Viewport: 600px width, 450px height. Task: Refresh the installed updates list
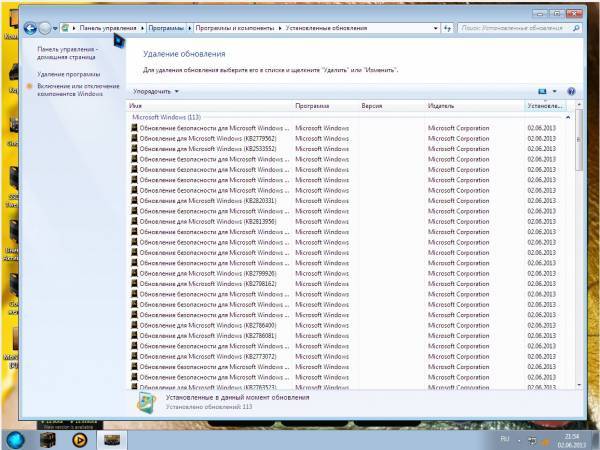click(447, 28)
